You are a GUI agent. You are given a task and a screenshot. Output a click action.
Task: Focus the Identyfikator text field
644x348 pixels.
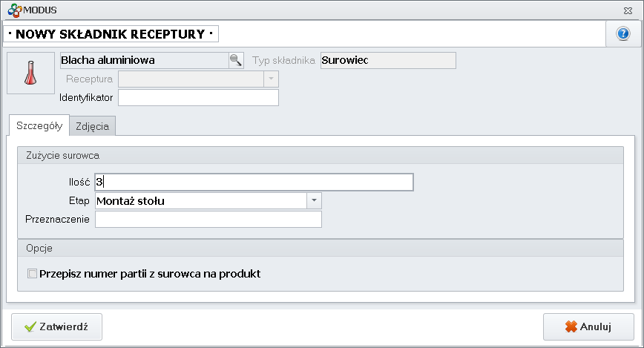(x=198, y=98)
